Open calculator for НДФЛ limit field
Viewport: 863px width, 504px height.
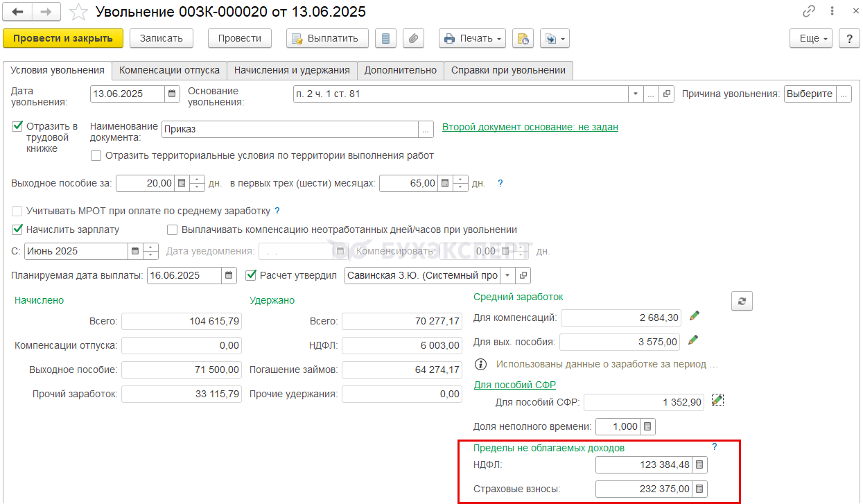(700, 464)
